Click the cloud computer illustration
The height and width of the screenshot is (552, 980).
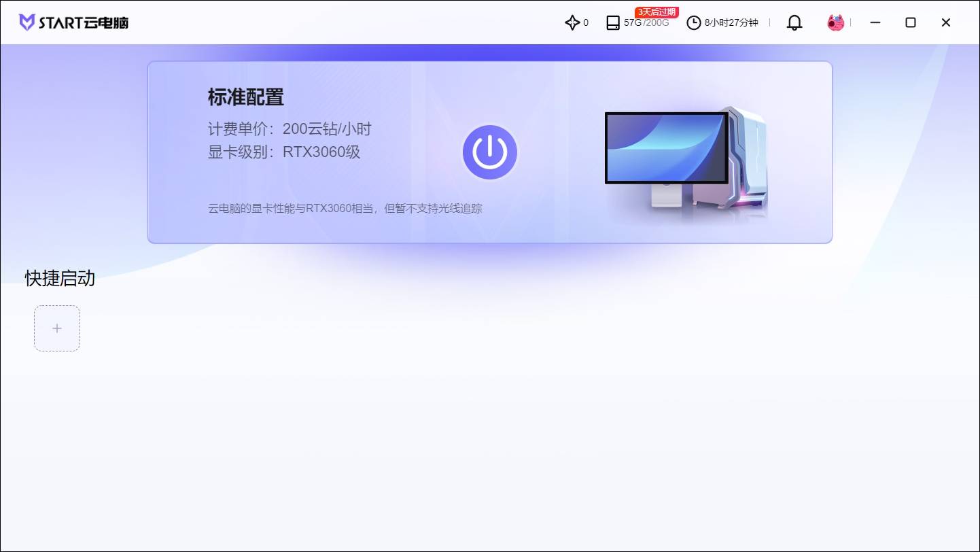(686, 162)
